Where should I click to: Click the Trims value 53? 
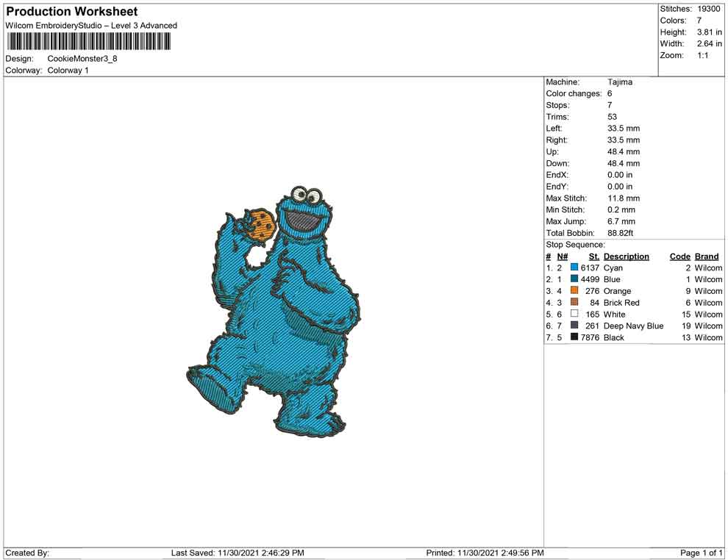pyautogui.click(x=613, y=117)
